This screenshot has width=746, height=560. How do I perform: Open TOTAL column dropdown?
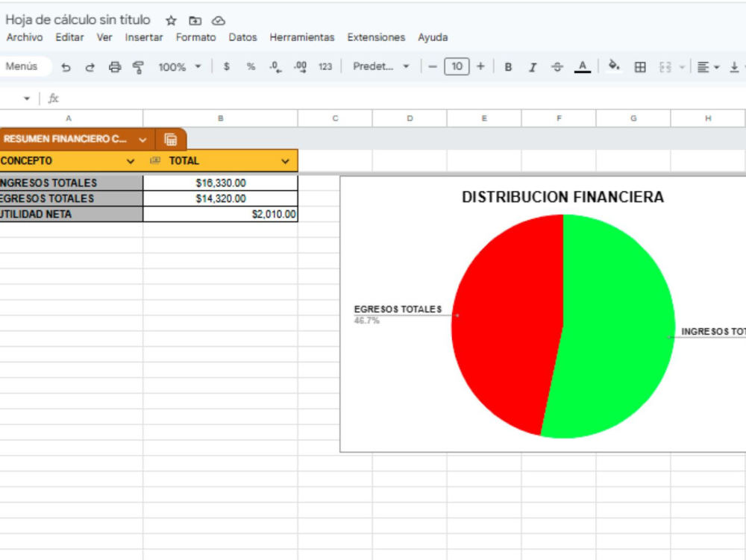point(285,161)
